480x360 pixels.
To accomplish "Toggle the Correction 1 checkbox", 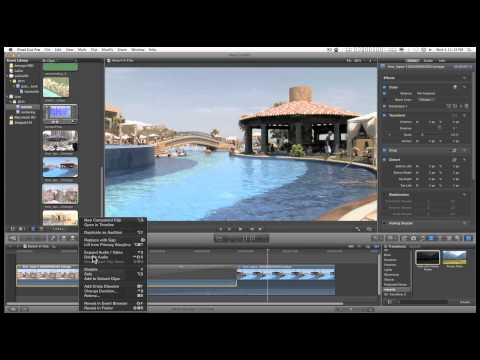I will [385, 106].
